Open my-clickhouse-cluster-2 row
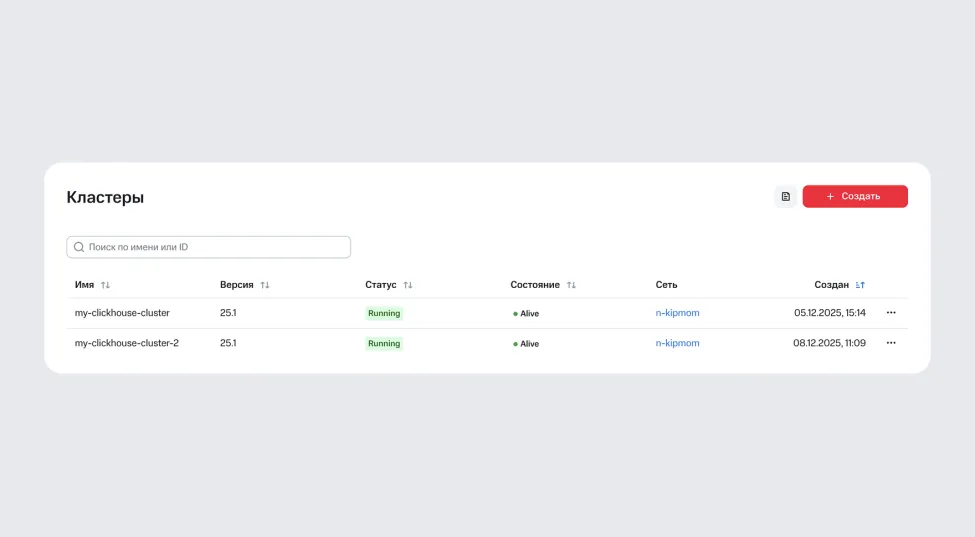This screenshot has height=537, width=975. 127,343
